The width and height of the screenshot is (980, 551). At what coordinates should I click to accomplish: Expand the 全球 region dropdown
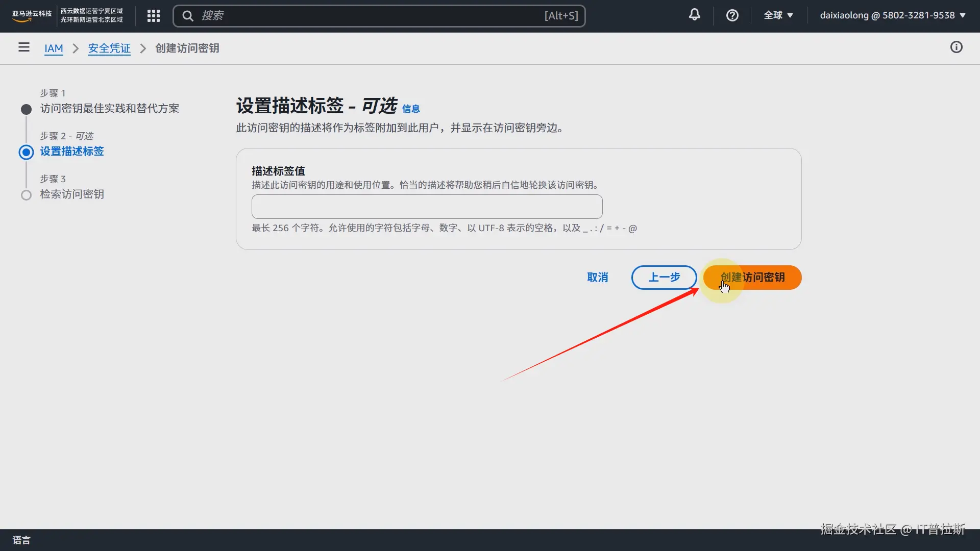click(778, 15)
